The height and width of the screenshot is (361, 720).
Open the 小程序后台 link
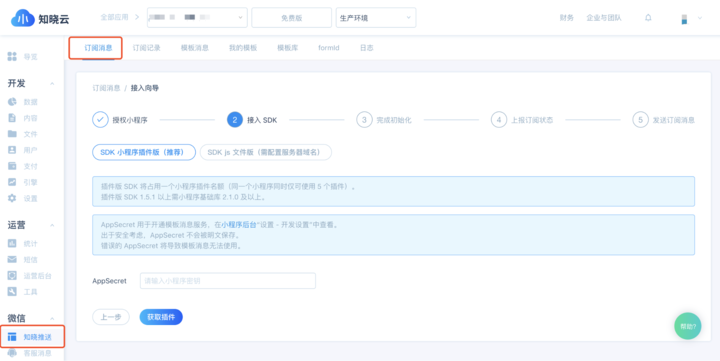point(239,225)
